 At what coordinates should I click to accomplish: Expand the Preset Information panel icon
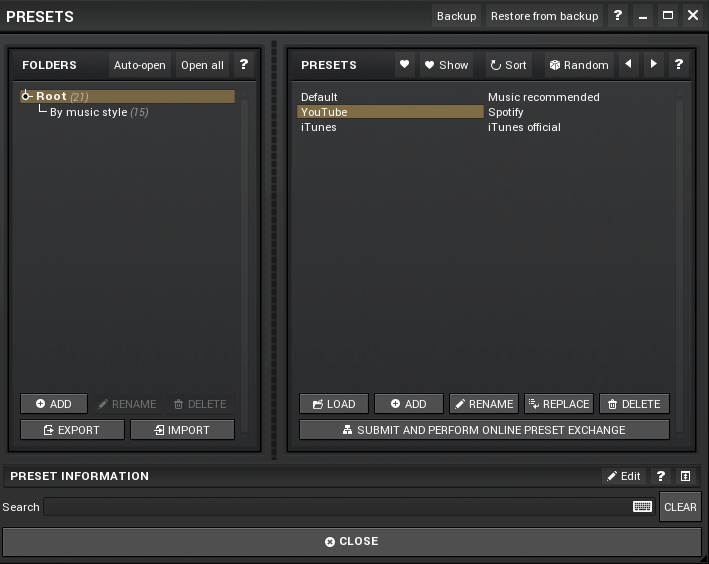coord(686,476)
